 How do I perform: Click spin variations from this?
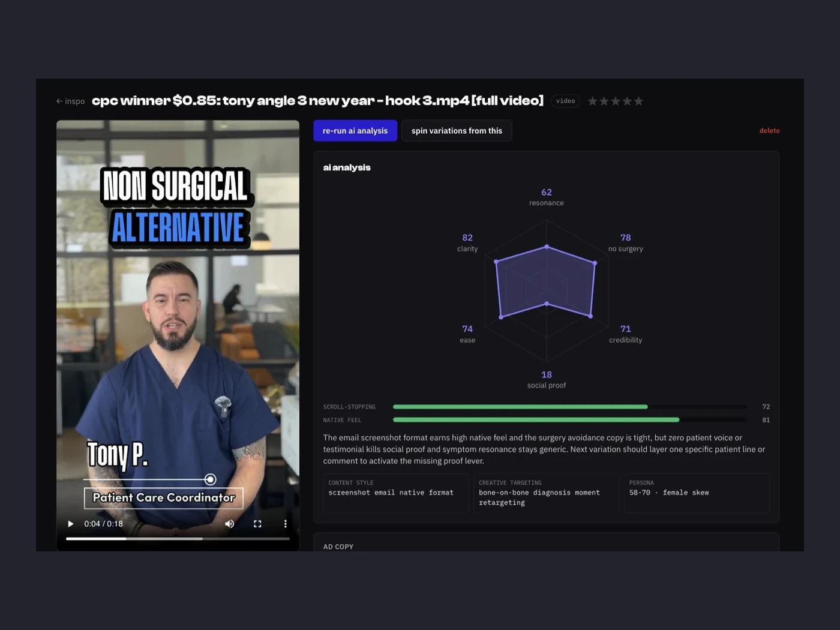tap(457, 131)
